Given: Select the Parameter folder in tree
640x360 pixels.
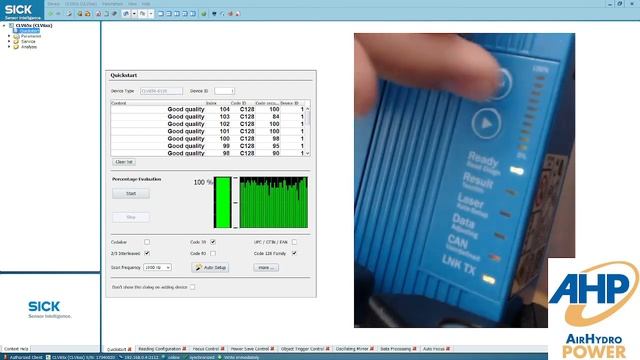Looking at the screenshot, I should [31, 36].
